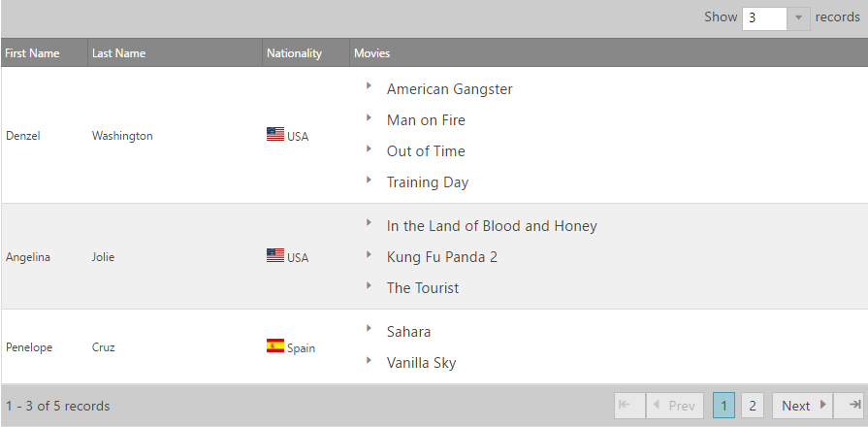Click the Next page button
This screenshot has width=868, height=427.
click(802, 406)
